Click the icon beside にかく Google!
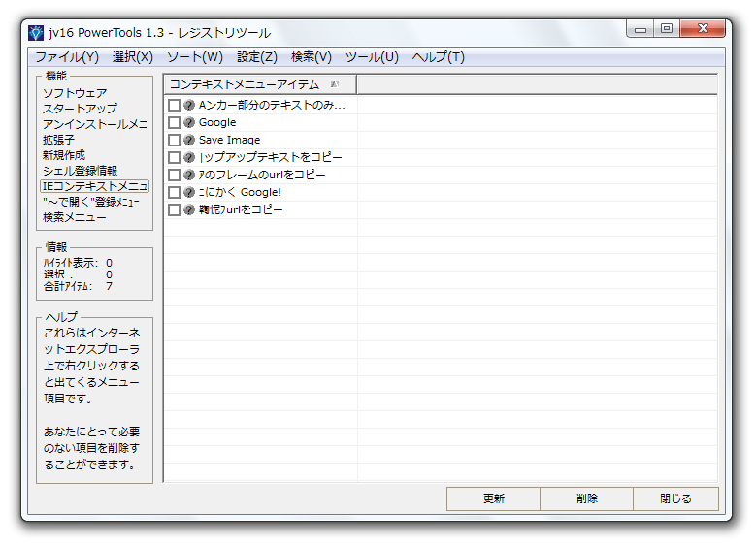The height and width of the screenshot is (546, 756). point(189,192)
